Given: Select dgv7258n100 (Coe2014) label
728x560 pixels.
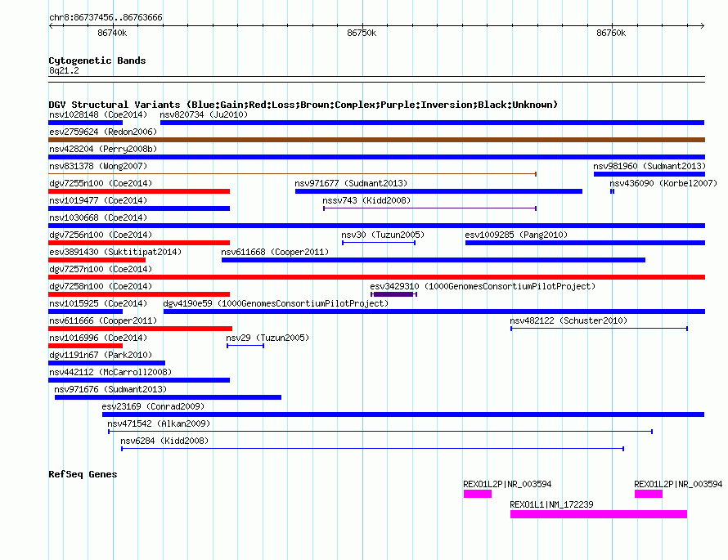Looking at the screenshot, I should click(101, 286).
